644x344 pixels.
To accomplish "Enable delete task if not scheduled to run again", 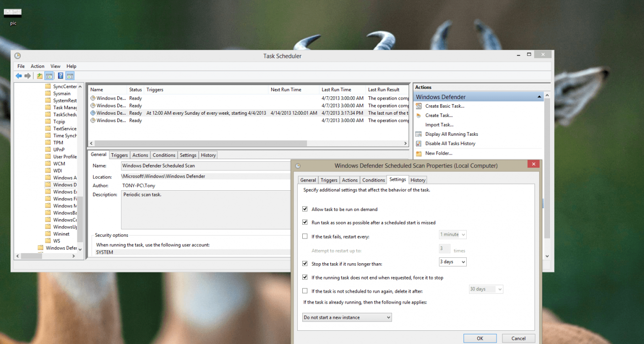I will [x=305, y=291].
